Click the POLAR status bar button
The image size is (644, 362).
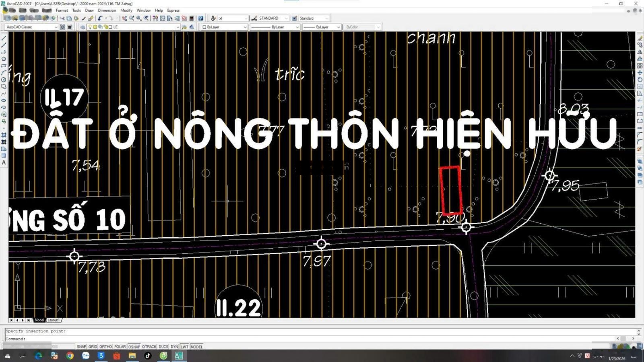click(x=120, y=347)
